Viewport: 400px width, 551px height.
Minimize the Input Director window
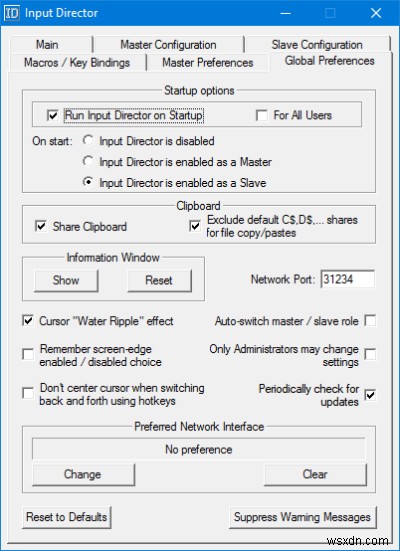click(x=285, y=13)
